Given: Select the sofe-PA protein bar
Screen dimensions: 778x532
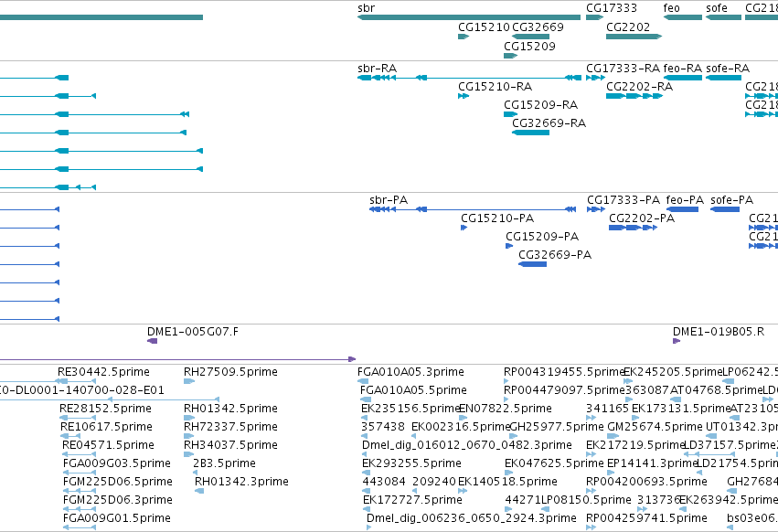Looking at the screenshot, I should pyautogui.click(x=725, y=209).
